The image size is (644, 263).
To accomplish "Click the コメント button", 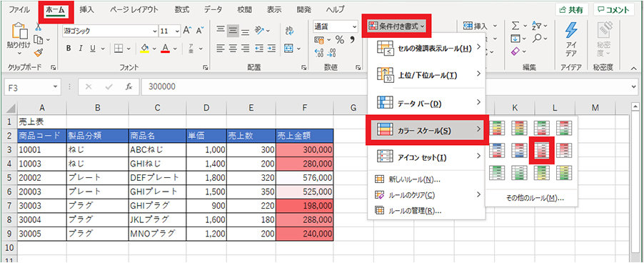I will tap(613, 10).
